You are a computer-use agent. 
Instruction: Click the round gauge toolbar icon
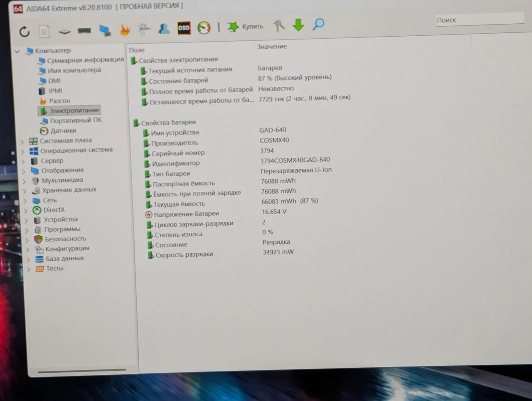[x=204, y=28]
